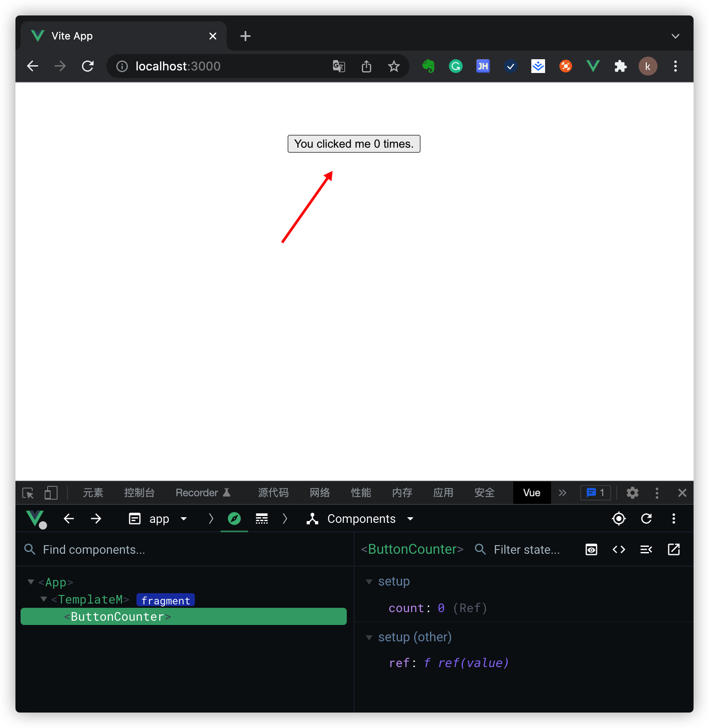Click the Find components search field
Screen dimensions: 709x728
click(185, 549)
